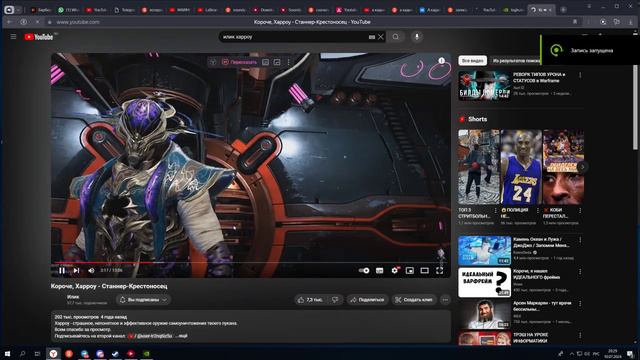
Task: Dislike the video
Action: tap(335, 300)
